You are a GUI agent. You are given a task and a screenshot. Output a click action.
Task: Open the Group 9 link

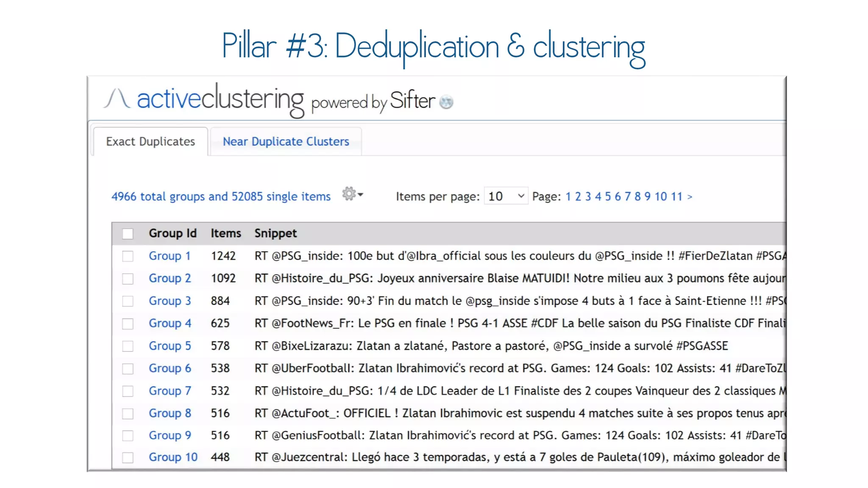(170, 435)
